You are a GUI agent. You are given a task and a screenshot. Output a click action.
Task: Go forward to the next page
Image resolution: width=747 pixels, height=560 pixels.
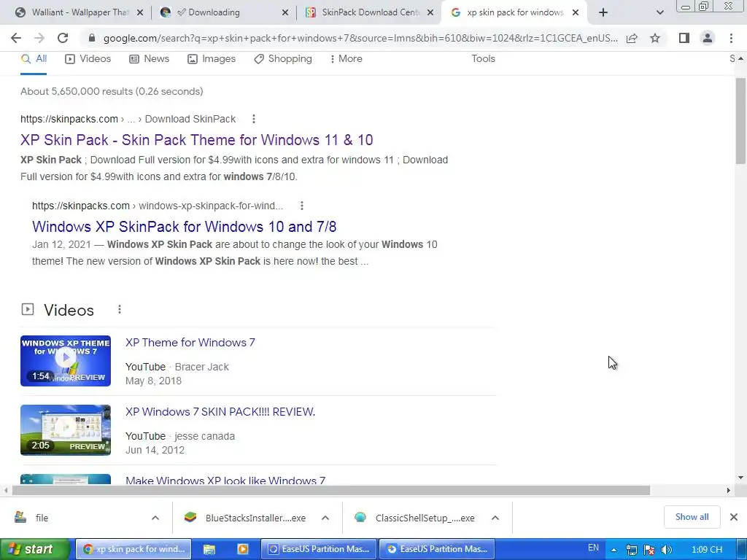[39, 38]
